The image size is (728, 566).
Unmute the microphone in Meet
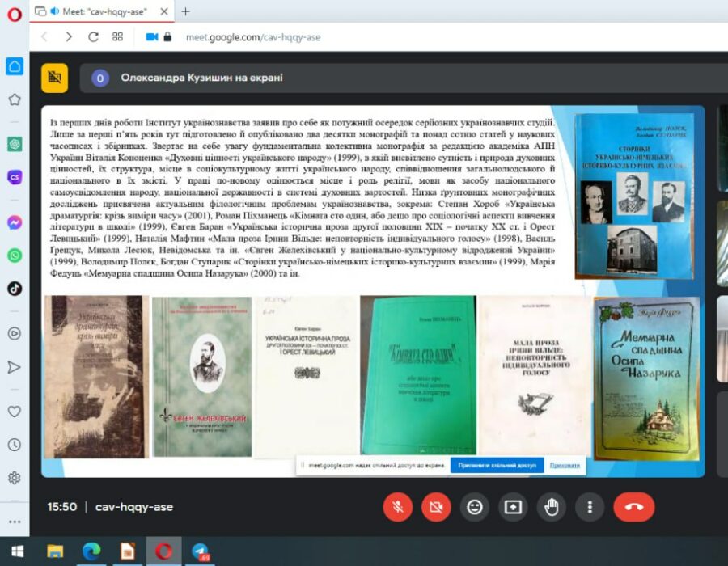point(397,507)
